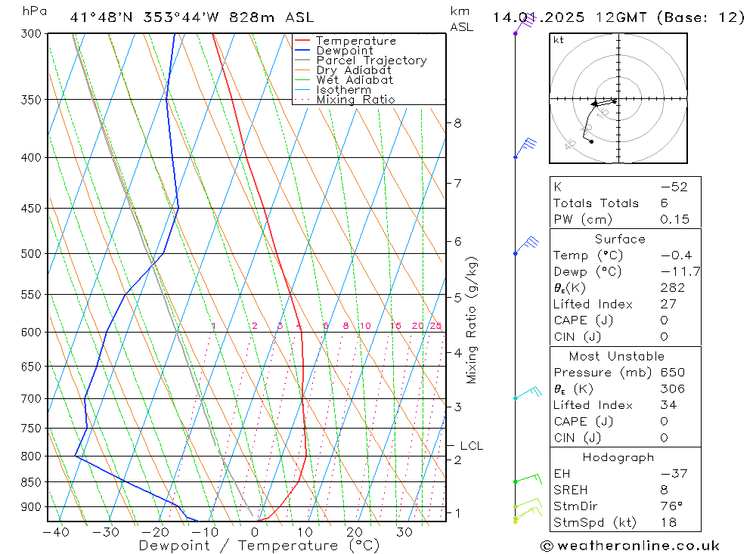
Task: Select the 'Dry Adiabat' legend label
Action: click(x=354, y=70)
